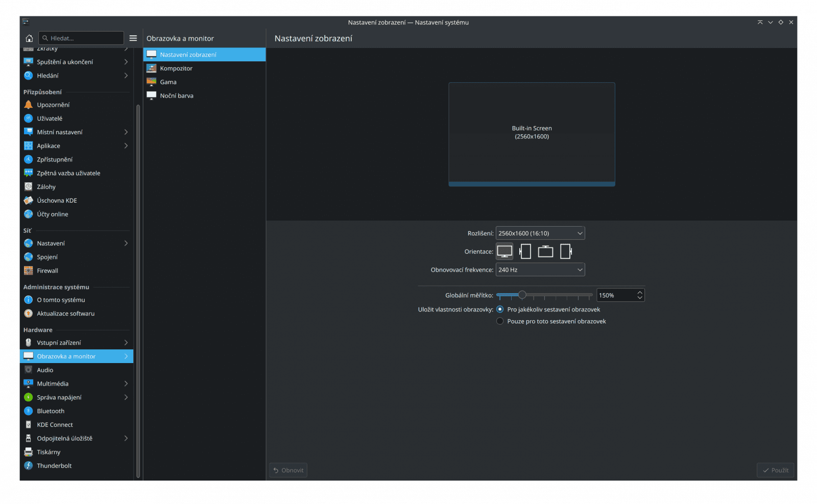Click the keep-above titlebar button
The width and height of the screenshot is (817, 504).
click(x=760, y=22)
